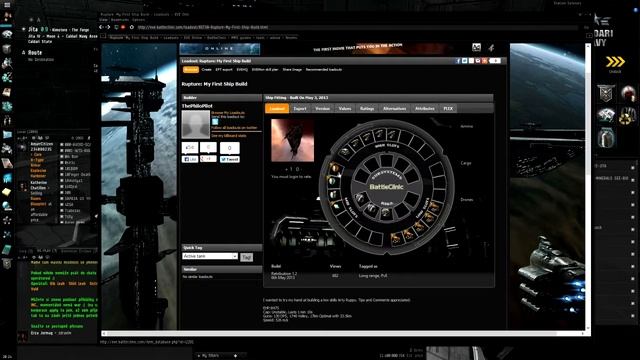Screen dimensions: 640x360
Task: Click the Tag button beside Quick Tag
Action: click(247, 257)
